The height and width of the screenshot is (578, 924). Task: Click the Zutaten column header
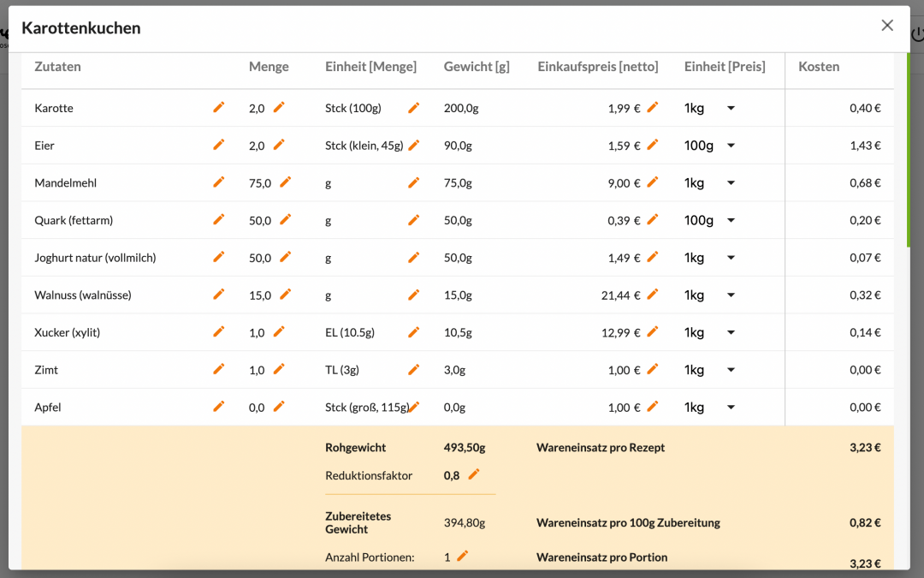(x=57, y=67)
